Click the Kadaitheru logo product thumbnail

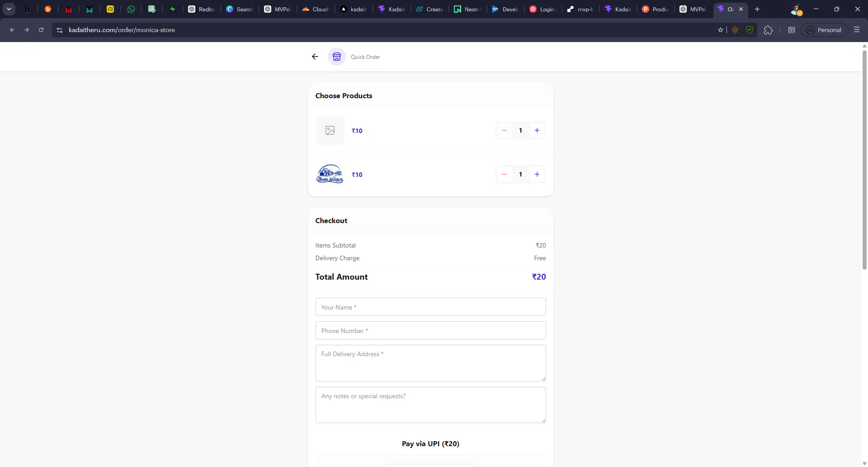tap(330, 174)
